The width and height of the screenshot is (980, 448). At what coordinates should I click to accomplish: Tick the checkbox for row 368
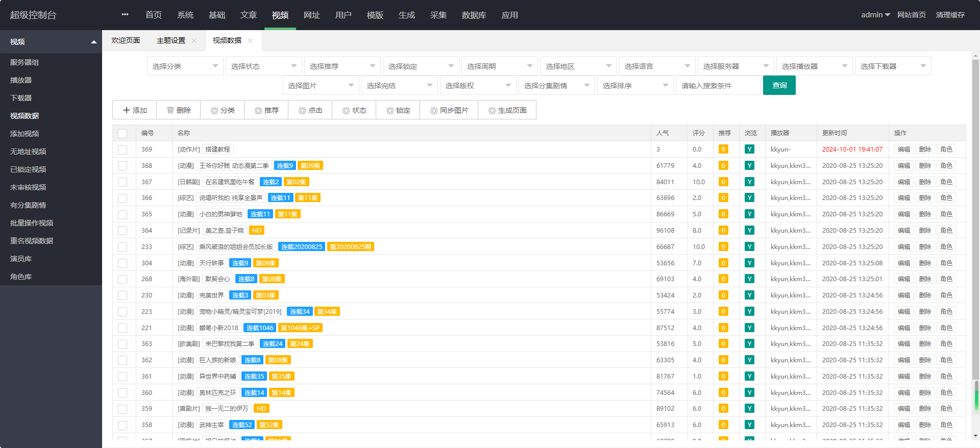click(122, 166)
